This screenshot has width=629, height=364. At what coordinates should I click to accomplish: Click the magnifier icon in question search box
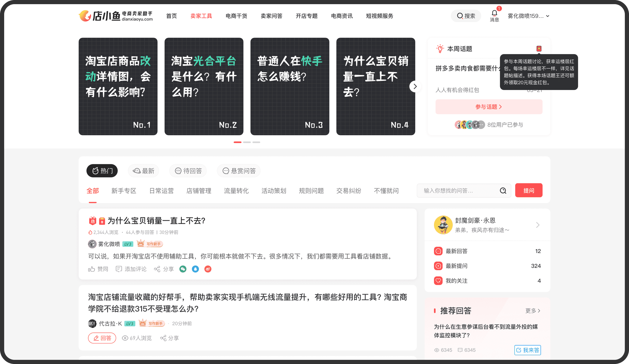pyautogui.click(x=503, y=191)
